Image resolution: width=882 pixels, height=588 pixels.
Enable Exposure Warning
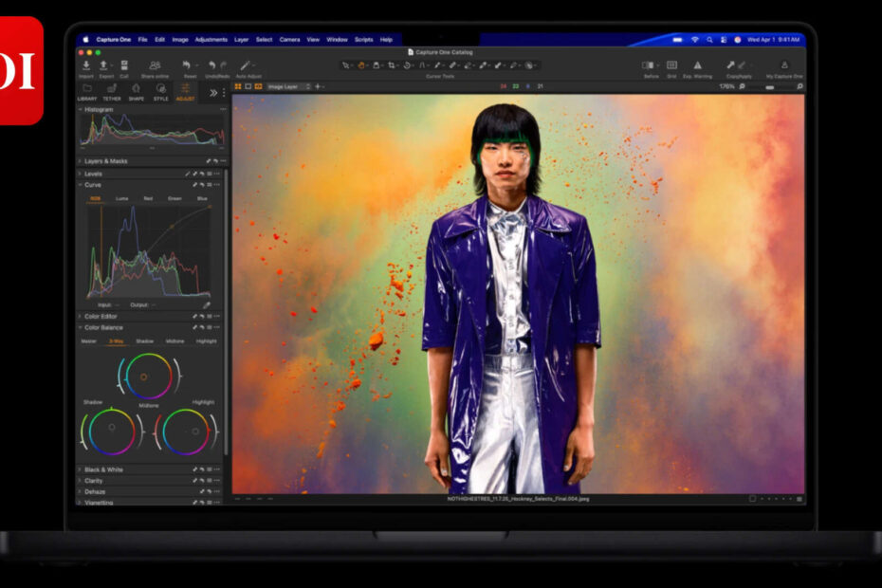click(698, 65)
